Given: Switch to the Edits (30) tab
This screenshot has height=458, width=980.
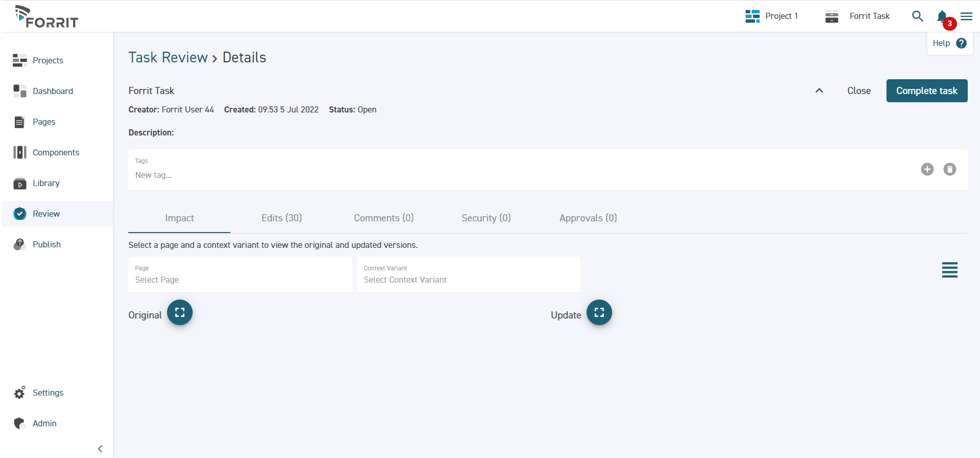Looking at the screenshot, I should (x=282, y=218).
